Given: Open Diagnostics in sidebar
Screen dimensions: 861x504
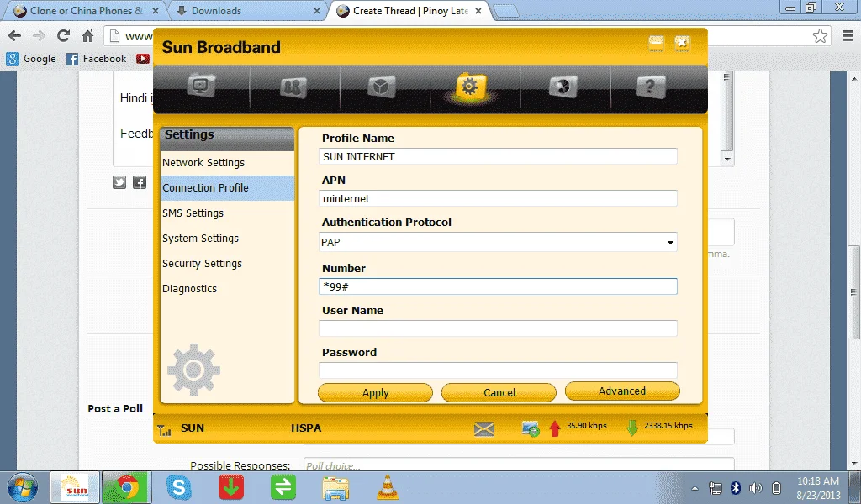Looking at the screenshot, I should [227, 288].
